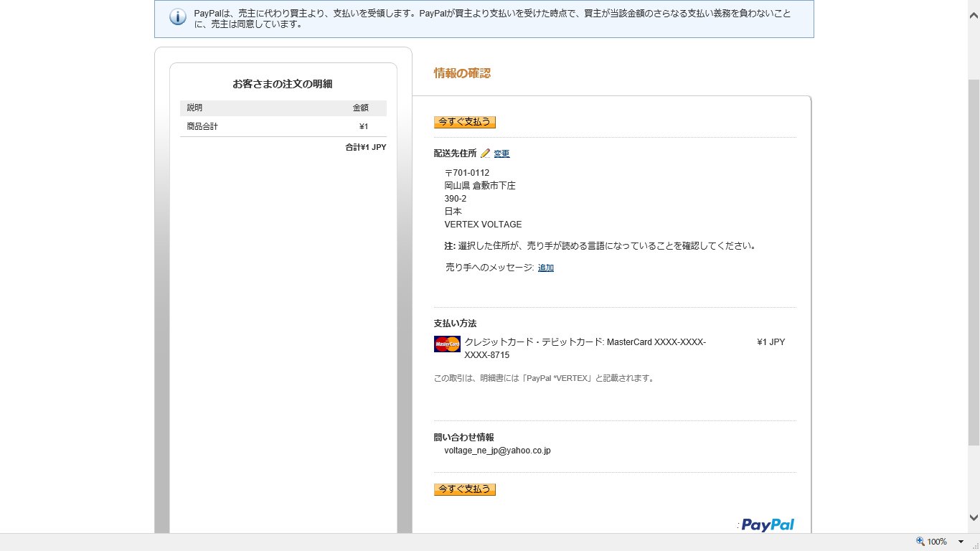Select the card number text ending 8715
The width and height of the screenshot is (980, 551).
pyautogui.click(x=585, y=349)
